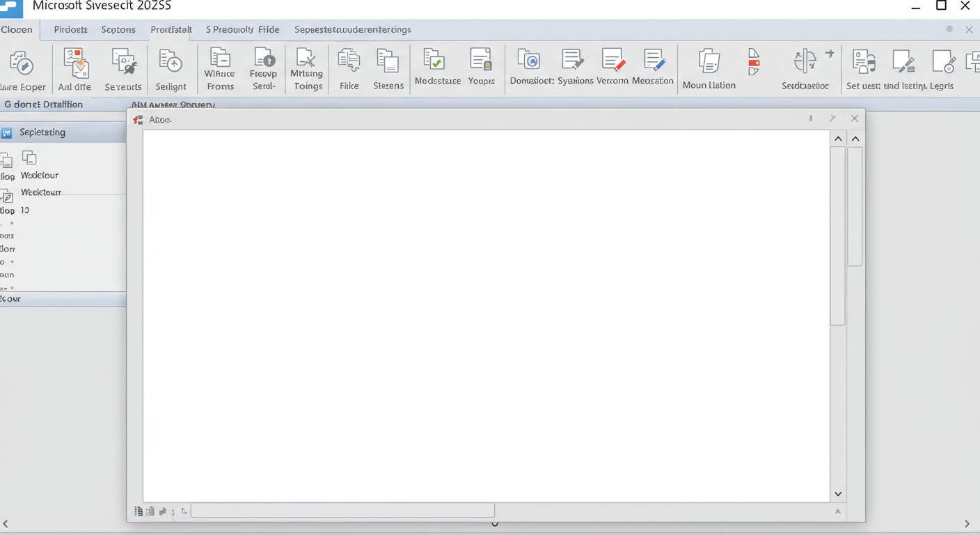Switch to the Seqtons tab
The width and height of the screenshot is (980, 535).
[118, 29]
